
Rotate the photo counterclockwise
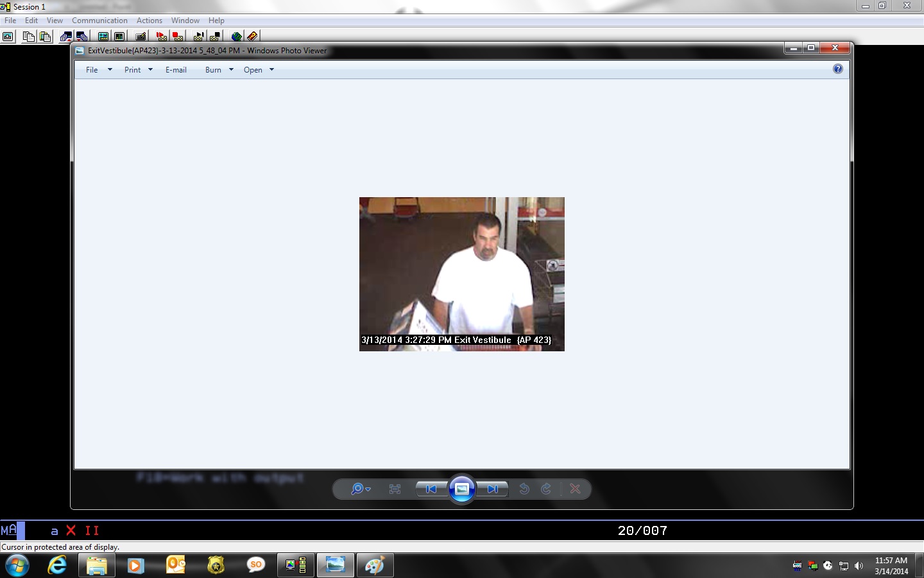tap(524, 489)
